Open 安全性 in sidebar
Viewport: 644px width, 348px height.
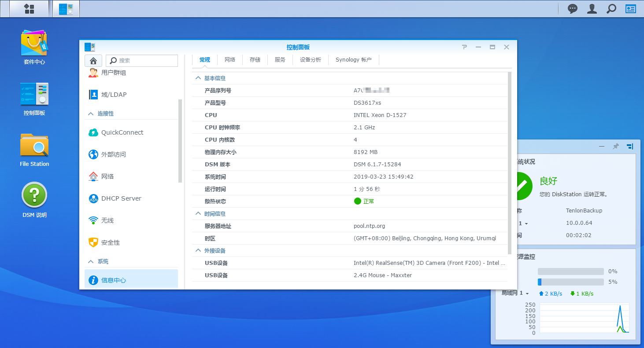pyautogui.click(x=131, y=242)
